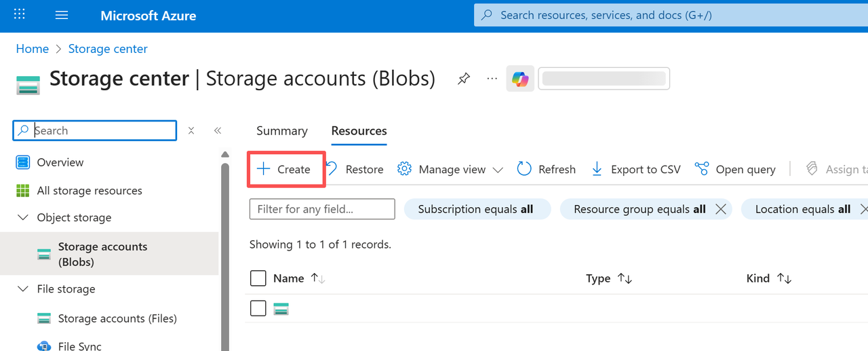Click the Restore toolbar button
Viewport: 868px width, 351px height.
[x=356, y=169]
